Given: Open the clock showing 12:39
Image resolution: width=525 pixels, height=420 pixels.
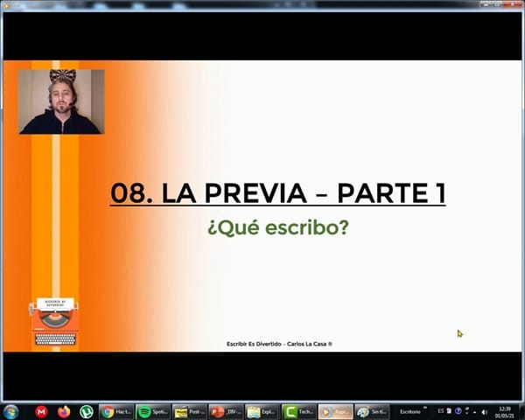Looking at the screenshot, I should (x=505, y=412).
